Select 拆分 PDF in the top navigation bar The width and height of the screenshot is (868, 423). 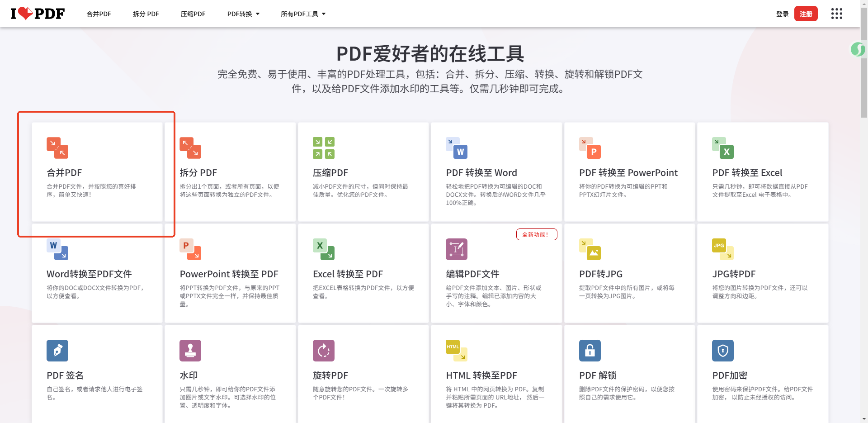pyautogui.click(x=146, y=14)
